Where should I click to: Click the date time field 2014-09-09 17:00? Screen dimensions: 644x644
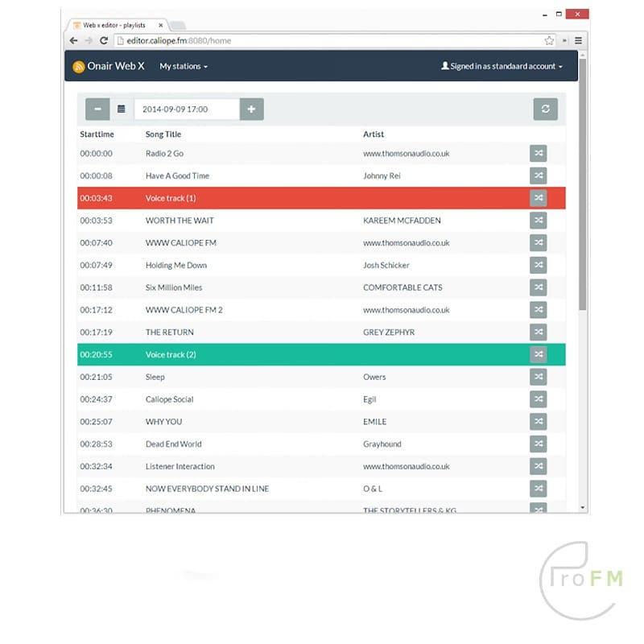pyautogui.click(x=186, y=109)
